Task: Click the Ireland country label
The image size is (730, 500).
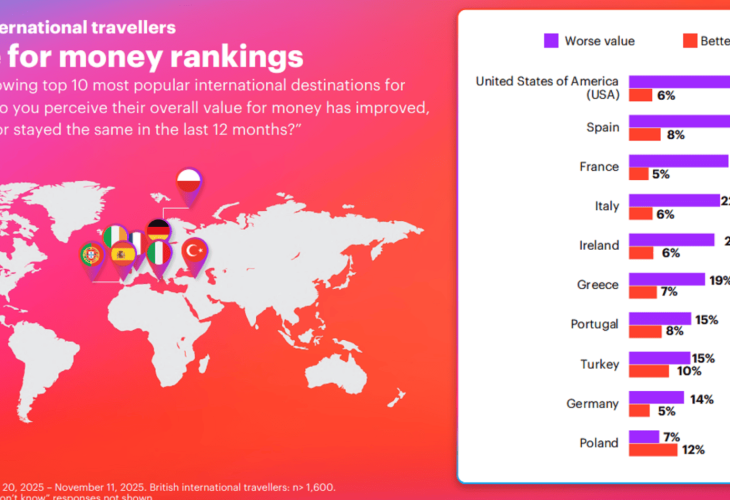Action: (598, 245)
